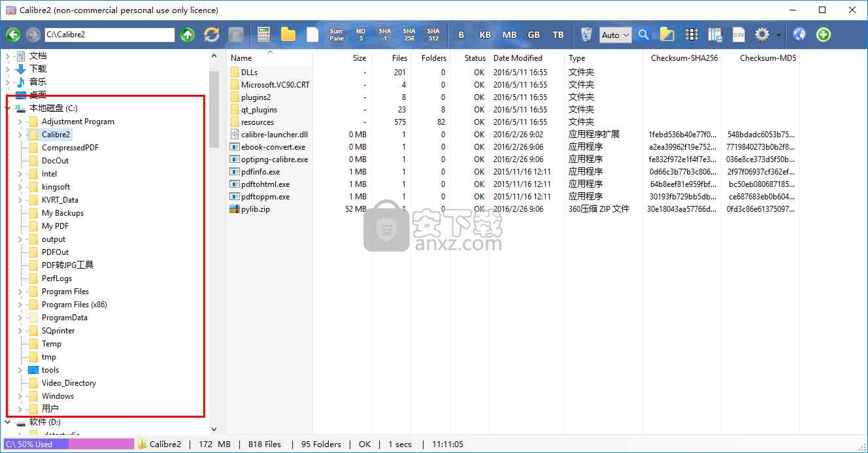Screen dimensions: 868x453
Task: Switch size units to GB
Action: pos(533,35)
